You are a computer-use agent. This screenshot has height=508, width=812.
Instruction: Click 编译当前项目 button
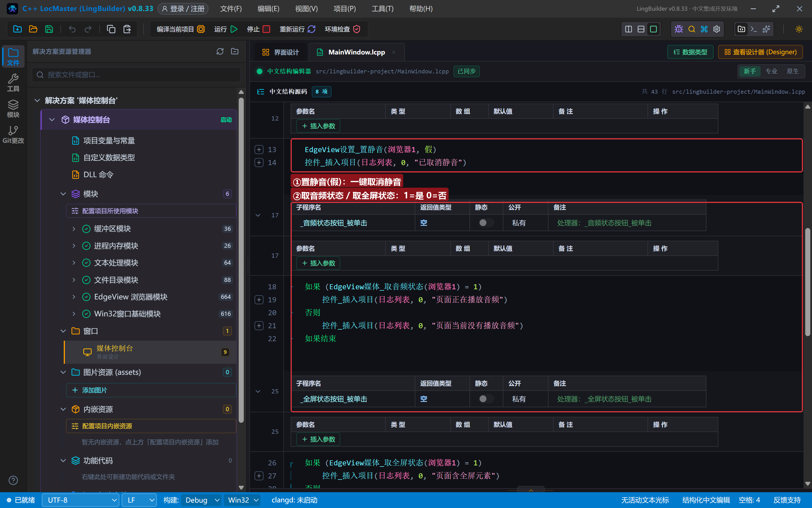pyautogui.click(x=181, y=29)
